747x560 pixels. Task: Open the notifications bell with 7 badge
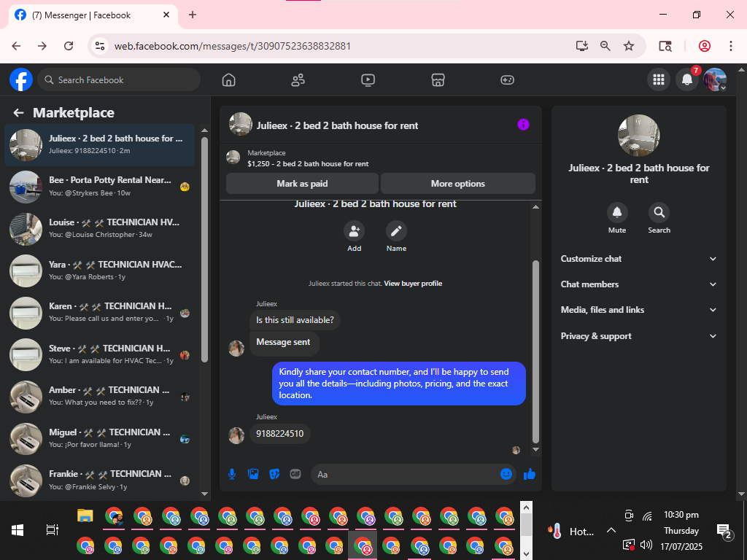[687, 79]
